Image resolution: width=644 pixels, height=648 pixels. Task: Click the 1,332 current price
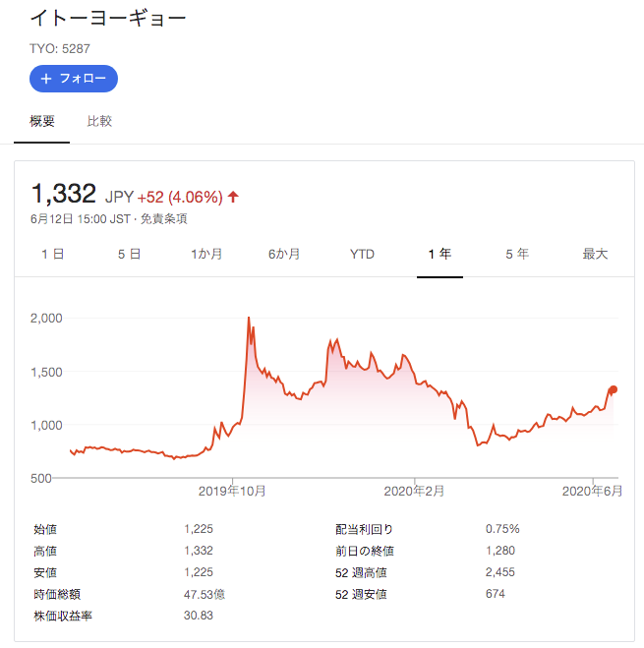[64, 194]
